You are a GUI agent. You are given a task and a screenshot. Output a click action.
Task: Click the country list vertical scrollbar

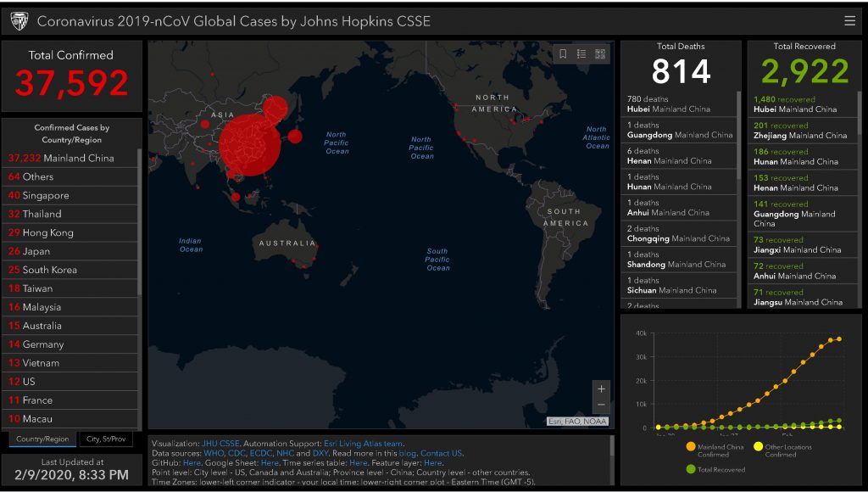[x=140, y=221]
